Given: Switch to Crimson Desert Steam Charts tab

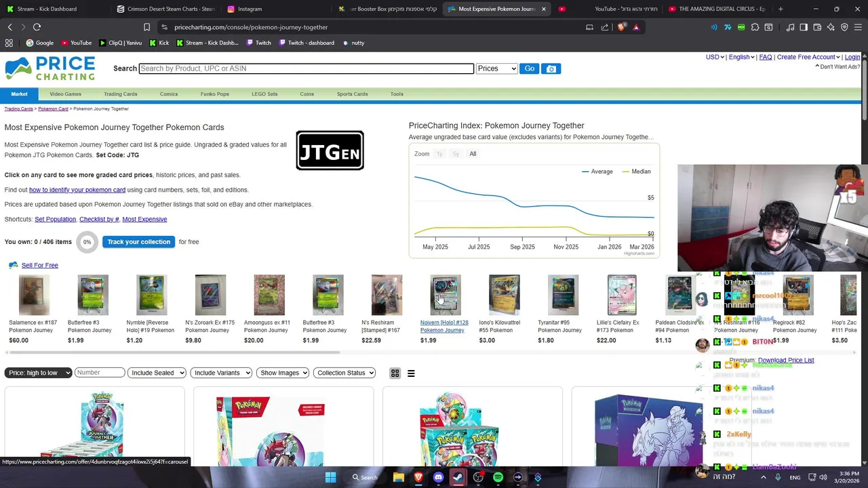Looking at the screenshot, I should 166,9.
